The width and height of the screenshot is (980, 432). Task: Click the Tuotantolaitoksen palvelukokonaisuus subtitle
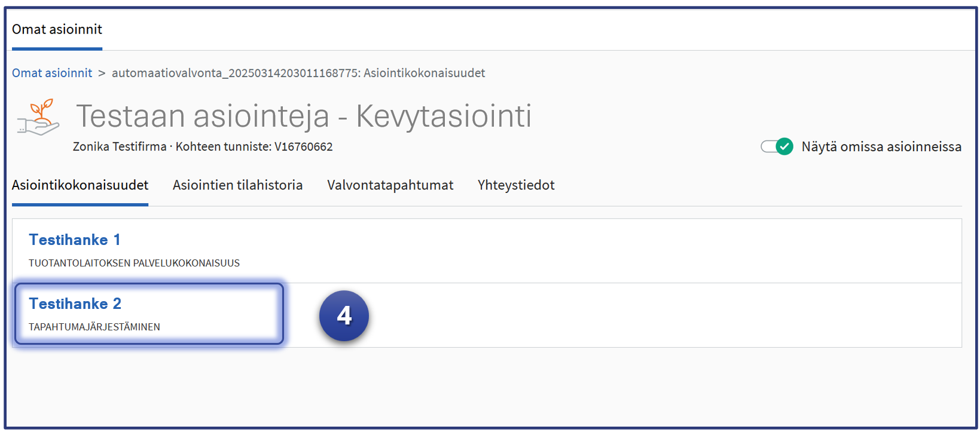coord(134,263)
